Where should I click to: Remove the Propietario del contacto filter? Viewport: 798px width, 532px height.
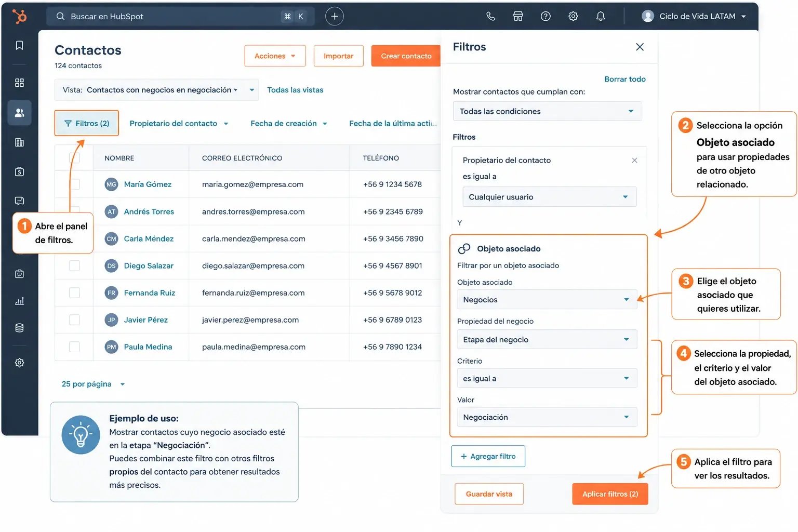pos(634,160)
